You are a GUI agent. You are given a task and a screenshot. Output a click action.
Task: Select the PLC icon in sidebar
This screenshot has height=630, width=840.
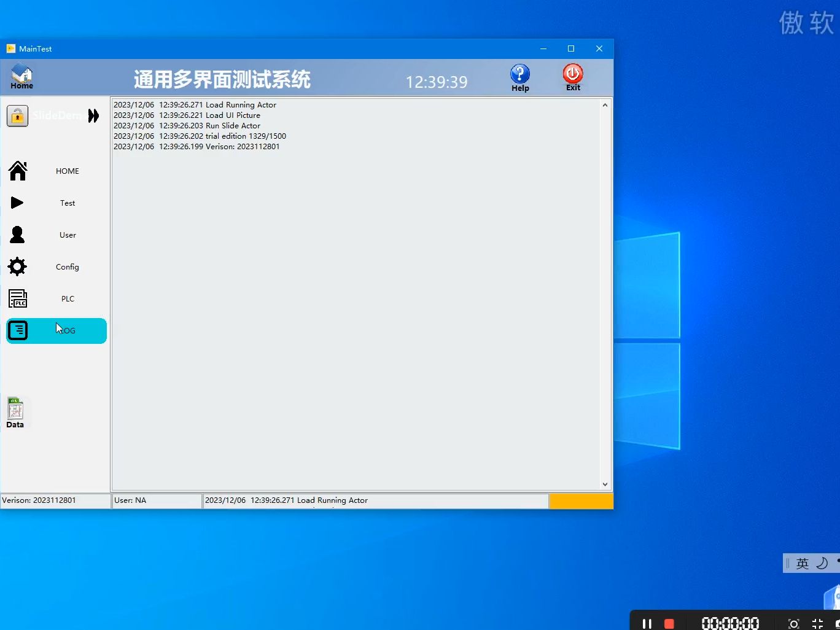[x=18, y=298]
